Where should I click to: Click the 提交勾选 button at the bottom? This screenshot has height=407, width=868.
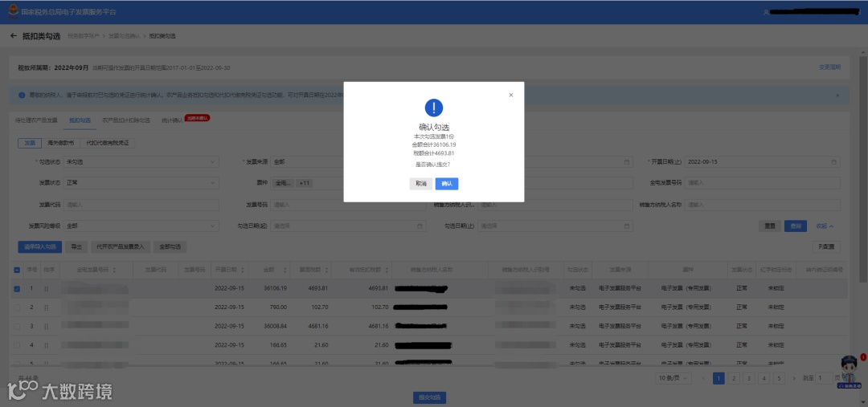tap(429, 397)
